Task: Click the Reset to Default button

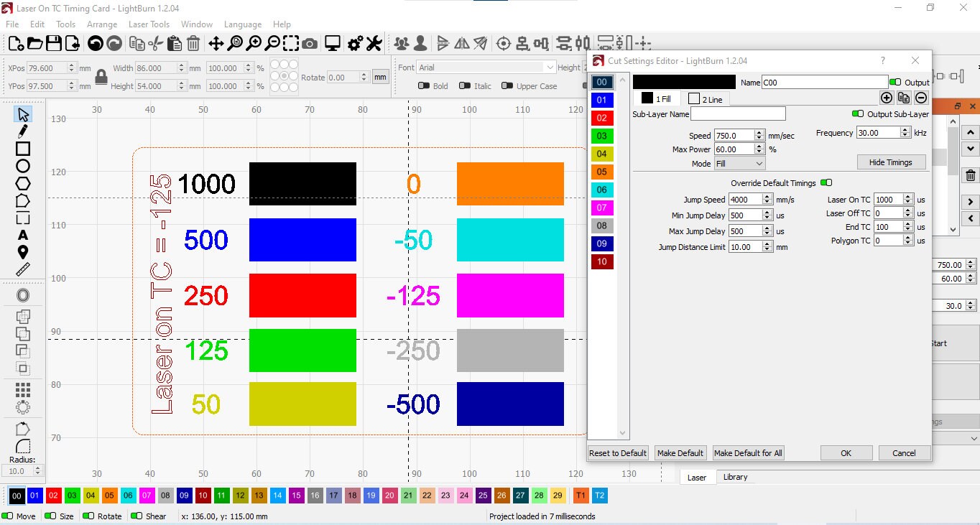Action: click(x=618, y=453)
